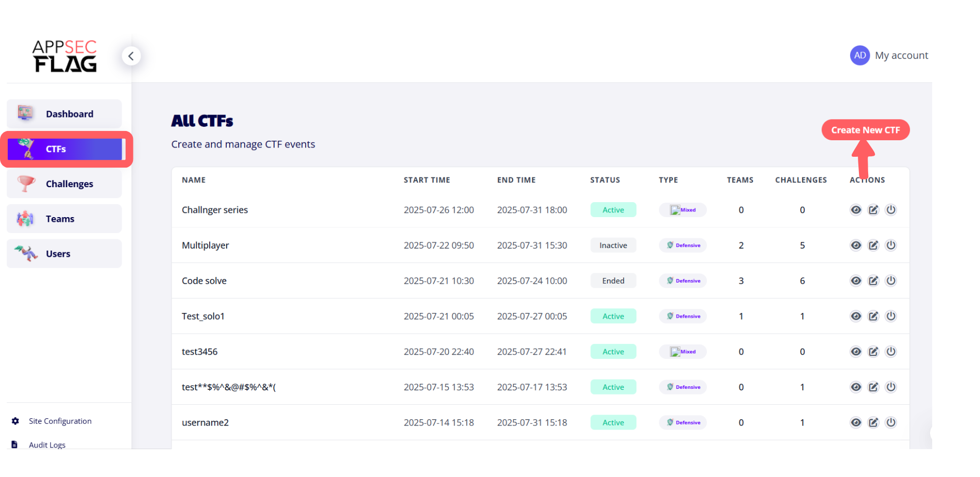Show details of the Code solve CTF
This screenshot has width=980, height=477.
coord(855,281)
